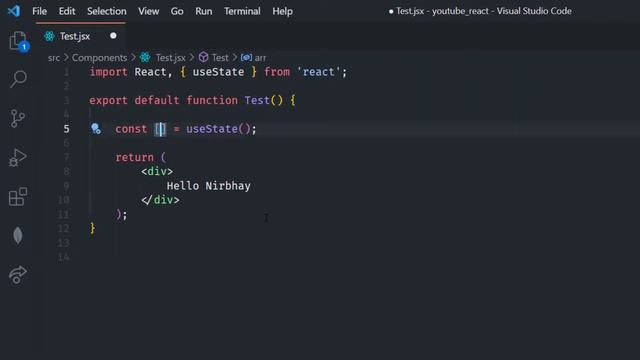Open the File menu

40,11
